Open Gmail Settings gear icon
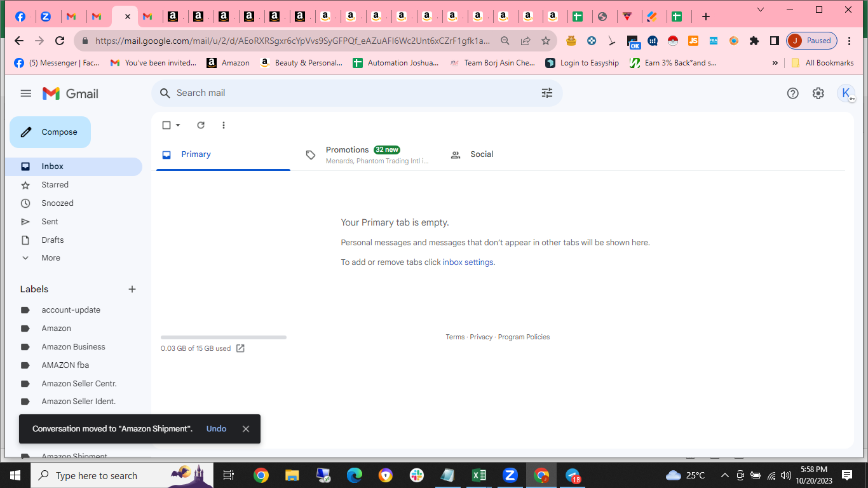 click(x=818, y=93)
